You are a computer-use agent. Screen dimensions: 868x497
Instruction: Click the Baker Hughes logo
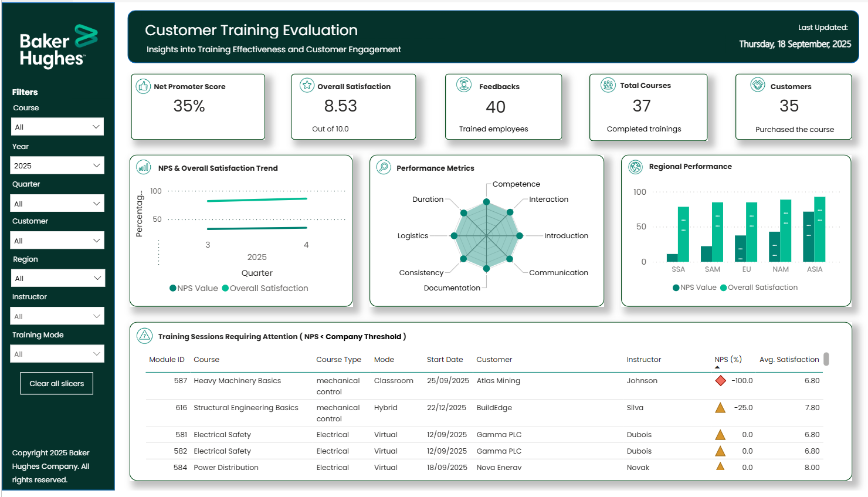click(59, 46)
